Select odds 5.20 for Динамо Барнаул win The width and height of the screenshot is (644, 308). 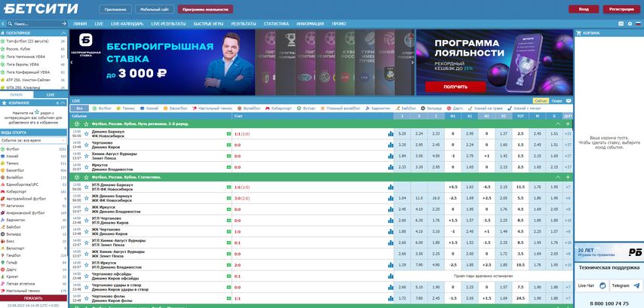[402, 134]
